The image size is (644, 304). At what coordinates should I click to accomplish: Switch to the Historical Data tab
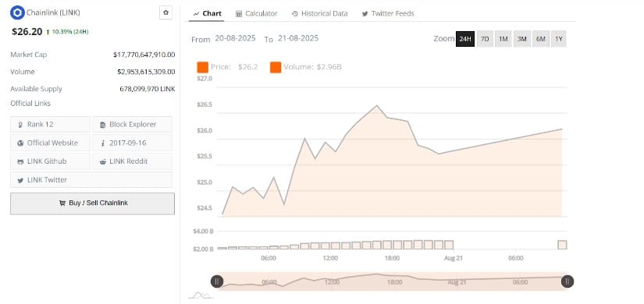tap(319, 13)
